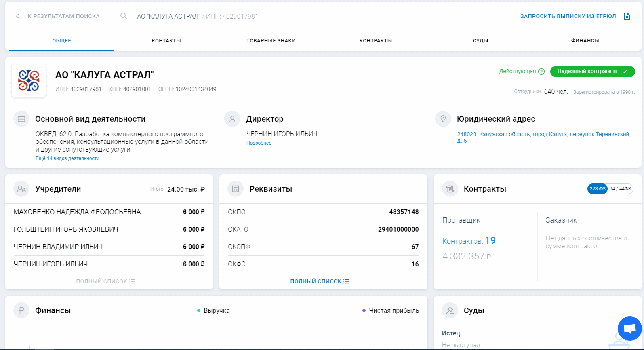Switch to the КОНТРАКТЫ tab
This screenshot has width=644, height=350.
(x=376, y=41)
